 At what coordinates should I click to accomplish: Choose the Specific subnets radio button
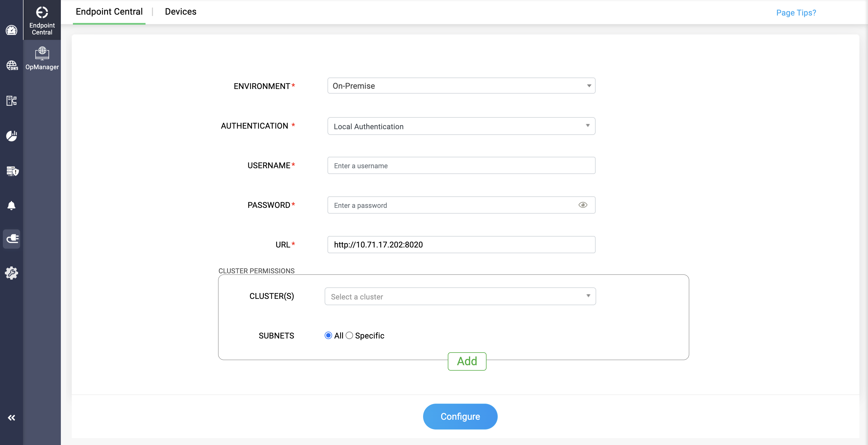(x=349, y=335)
